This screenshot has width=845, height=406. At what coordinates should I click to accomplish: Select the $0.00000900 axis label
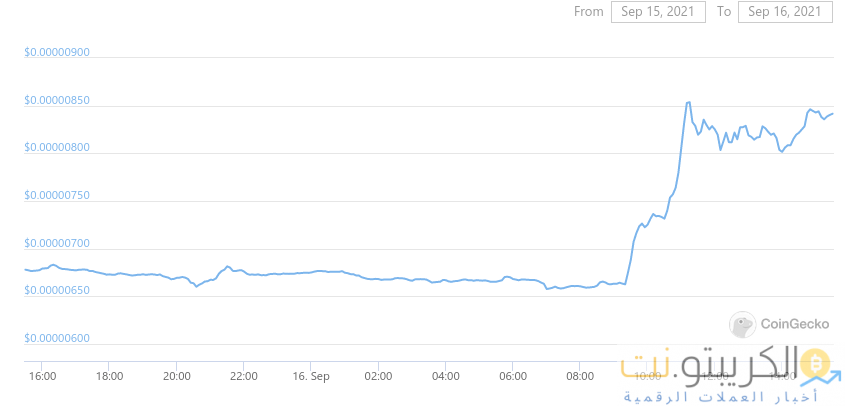click(x=57, y=52)
